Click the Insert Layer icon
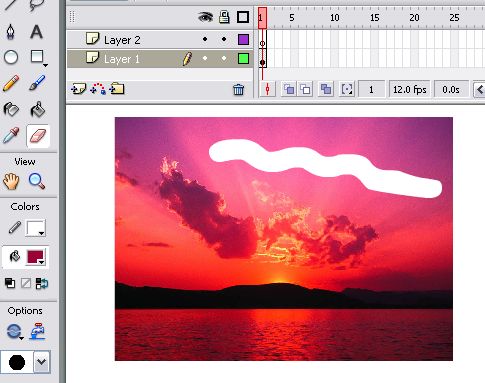Viewport: 485px width, 383px height. [x=78, y=89]
